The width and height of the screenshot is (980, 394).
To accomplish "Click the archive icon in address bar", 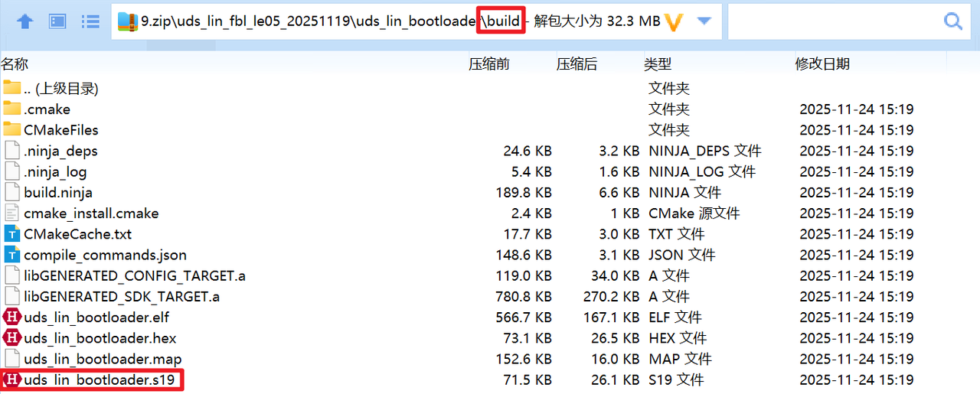I will click(x=127, y=21).
